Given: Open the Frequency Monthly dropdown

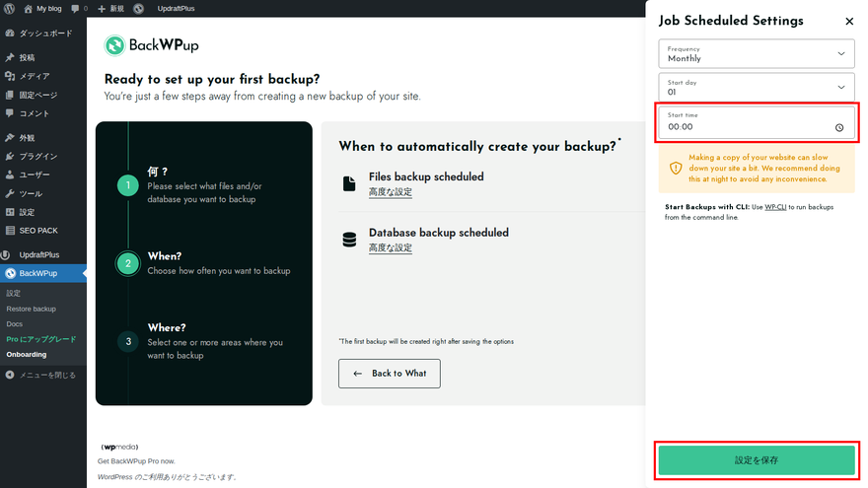Looking at the screenshot, I should click(x=757, y=53).
